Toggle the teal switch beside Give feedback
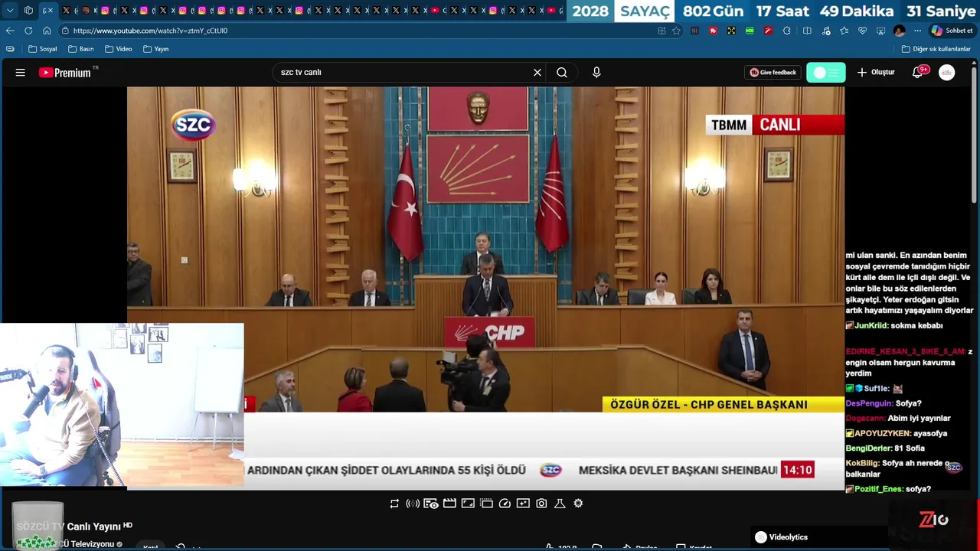This screenshot has width=980, height=551. pyautogui.click(x=826, y=73)
